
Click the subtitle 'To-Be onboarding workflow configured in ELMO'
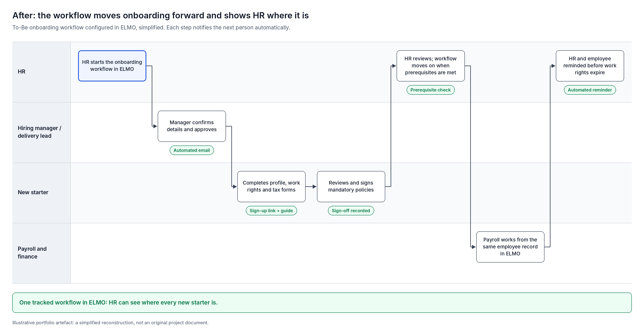click(x=151, y=27)
